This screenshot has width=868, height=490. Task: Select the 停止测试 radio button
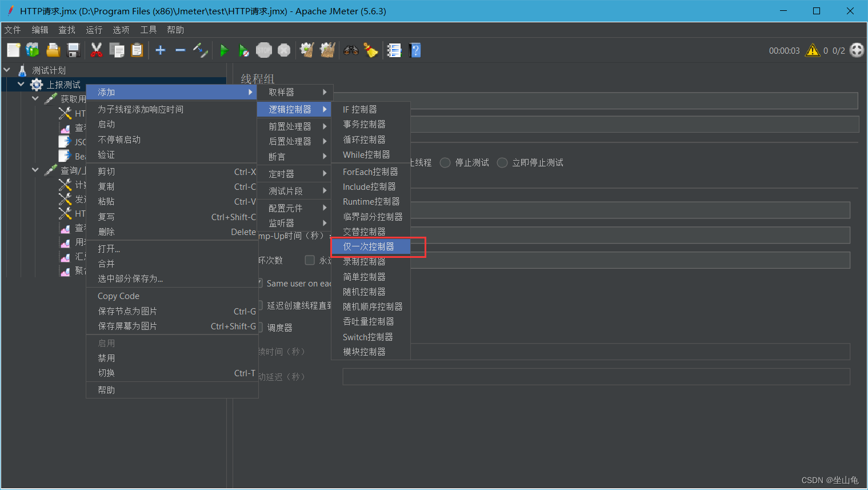(445, 163)
